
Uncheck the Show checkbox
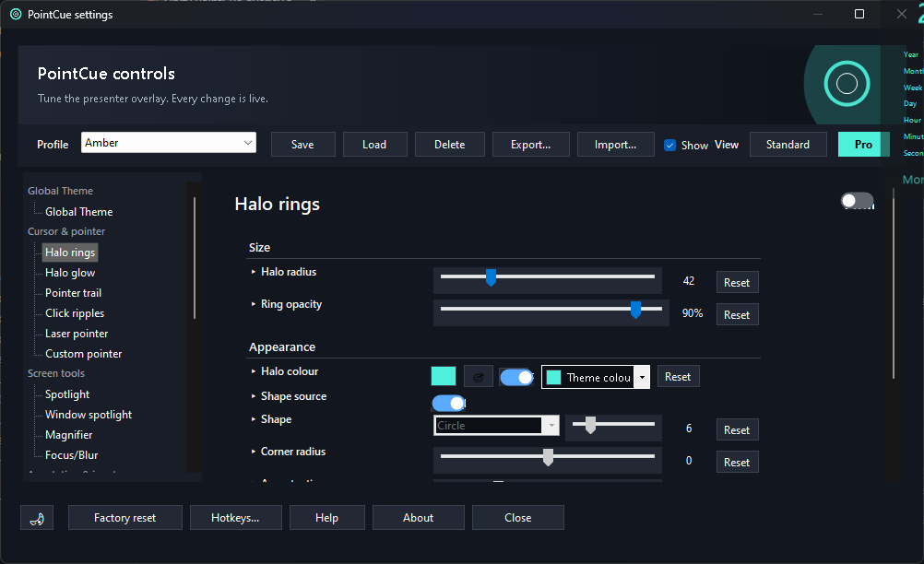(x=670, y=145)
